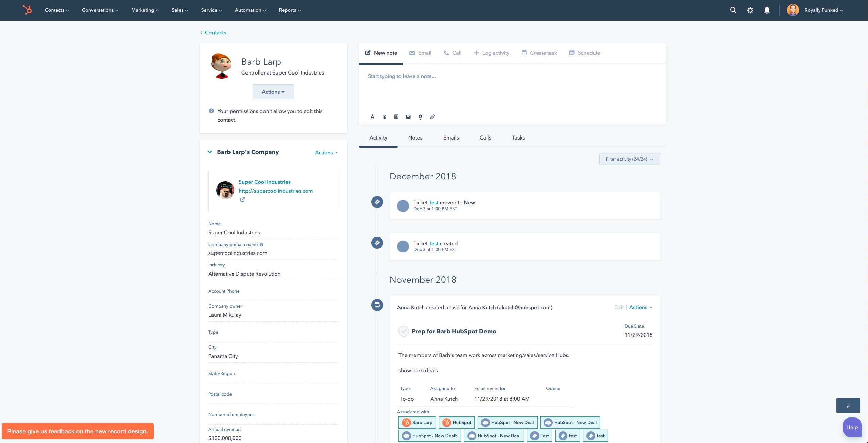Open company website external link icon
Viewport: 868px width, 443px height.
(242, 200)
